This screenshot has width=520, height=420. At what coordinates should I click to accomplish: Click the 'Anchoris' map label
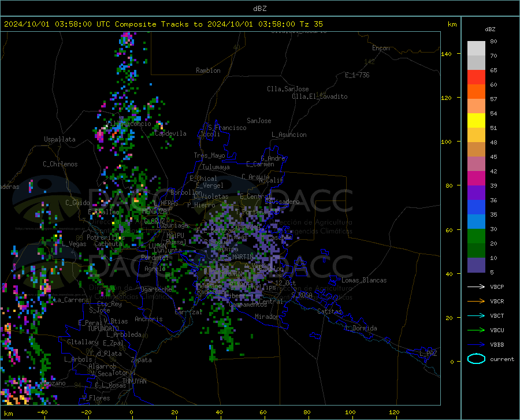click(x=148, y=319)
